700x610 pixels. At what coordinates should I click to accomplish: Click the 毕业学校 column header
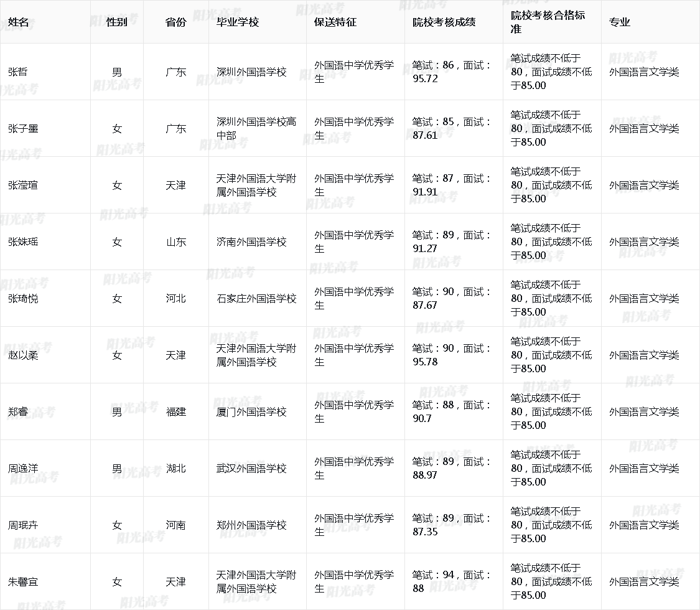[x=237, y=22]
